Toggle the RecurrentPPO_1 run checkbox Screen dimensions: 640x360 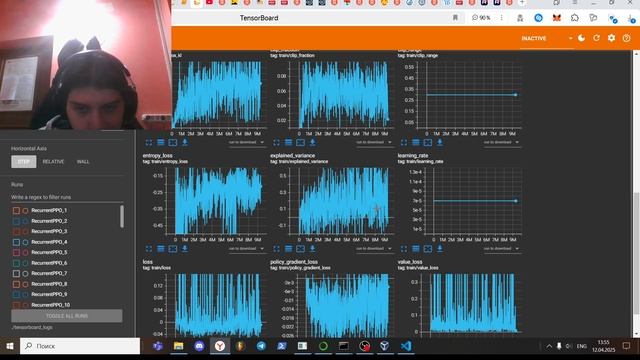[16, 211]
